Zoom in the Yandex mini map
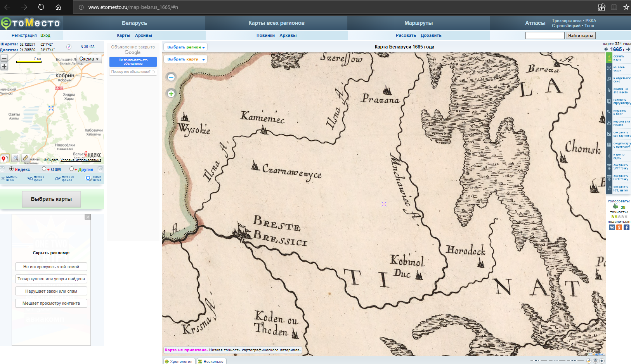Image resolution: width=631 pixels, height=364 pixels. [4, 66]
